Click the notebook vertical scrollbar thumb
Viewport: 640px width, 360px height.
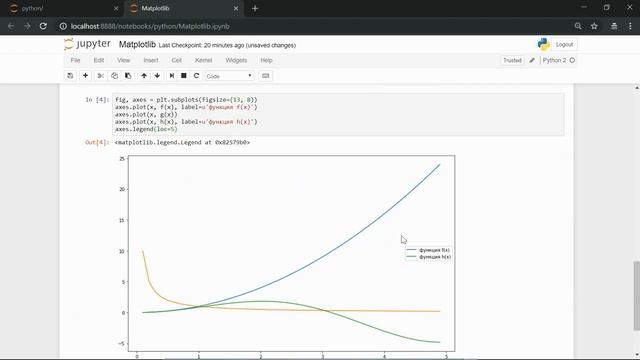coord(636,296)
